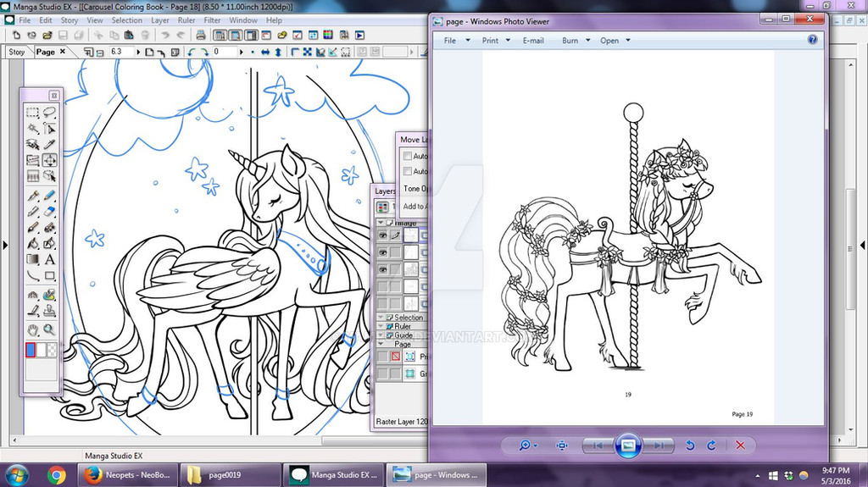Screen dimensions: 868x487
Task: Select the white background color swatch
Action: point(41,350)
